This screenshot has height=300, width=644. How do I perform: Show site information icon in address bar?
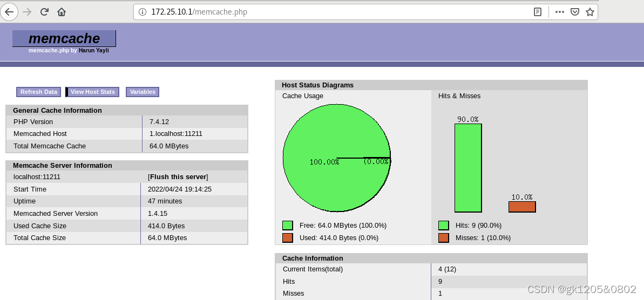143,12
